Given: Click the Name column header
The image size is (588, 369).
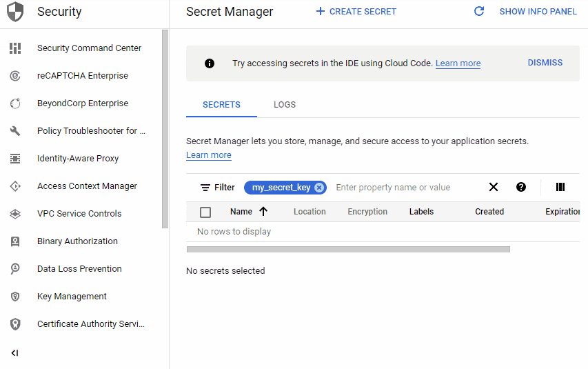Looking at the screenshot, I should tap(241, 212).
